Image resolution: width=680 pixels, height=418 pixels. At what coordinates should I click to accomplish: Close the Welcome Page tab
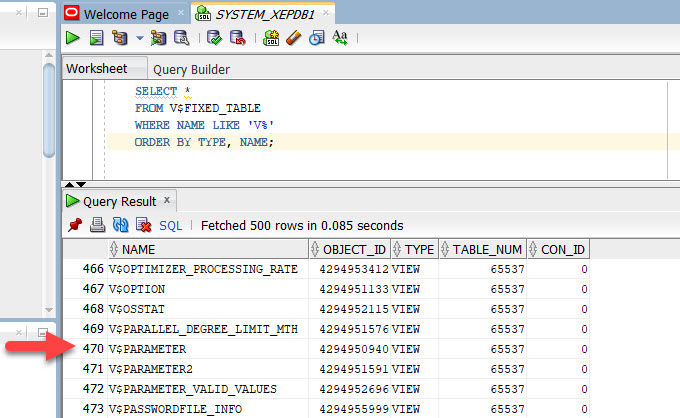[x=181, y=13]
